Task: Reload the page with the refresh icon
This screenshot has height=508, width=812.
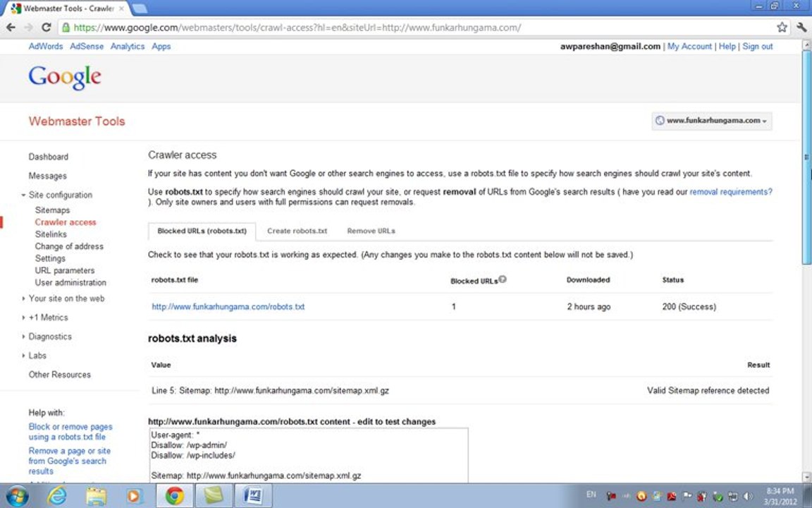Action: click(46, 28)
